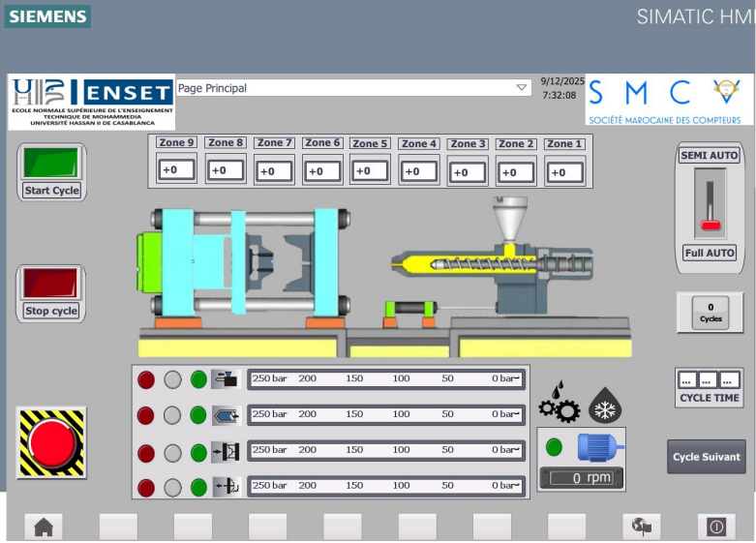Image resolution: width=756 pixels, height=543 pixels.
Task: Toggle green lamp beside injection carriage icon
Action: [x=198, y=379]
